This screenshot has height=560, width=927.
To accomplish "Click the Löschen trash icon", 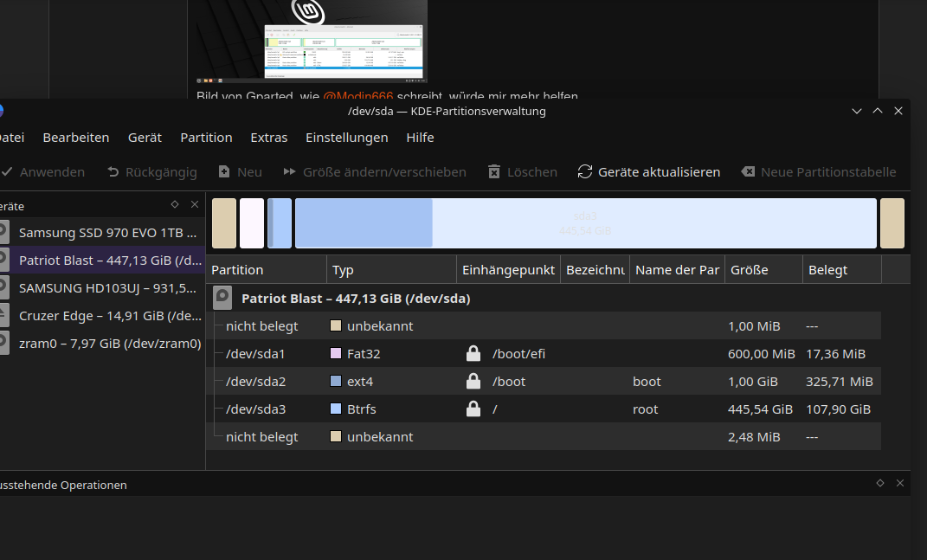I will (494, 172).
